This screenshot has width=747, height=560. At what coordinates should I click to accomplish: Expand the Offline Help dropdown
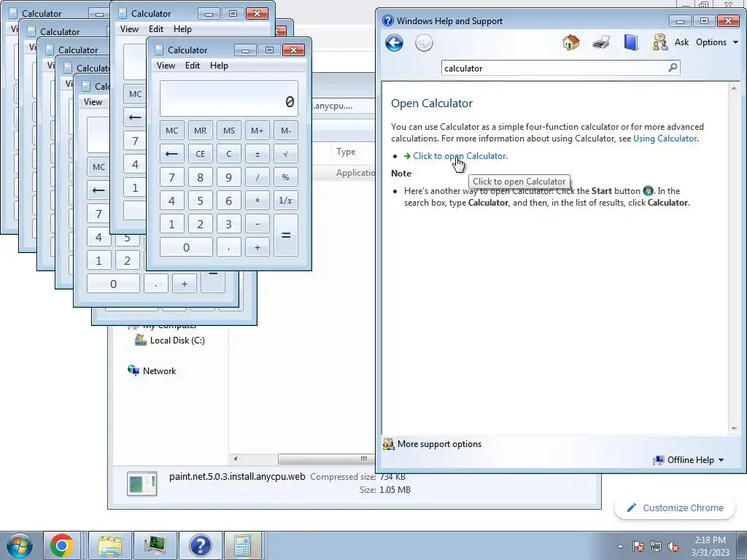click(x=689, y=460)
